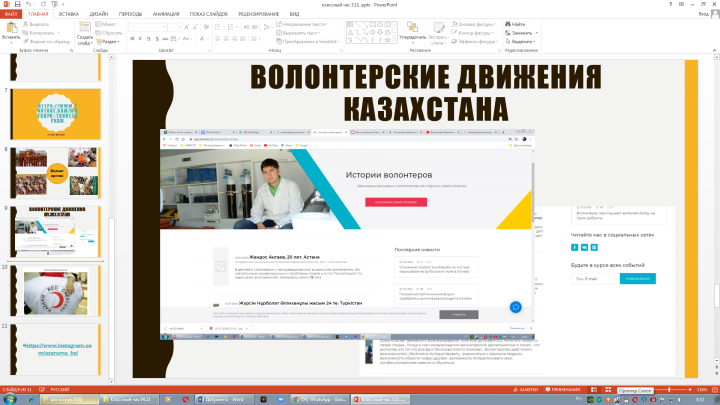Switch to Slide Sorter view icon
Viewport: 720px width, 405px height.
click(608, 389)
